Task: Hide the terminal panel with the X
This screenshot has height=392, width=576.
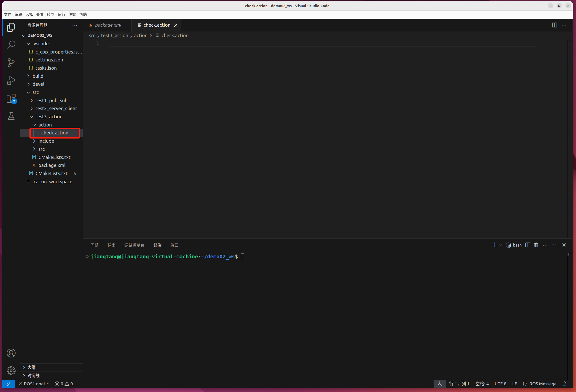Action: point(564,245)
